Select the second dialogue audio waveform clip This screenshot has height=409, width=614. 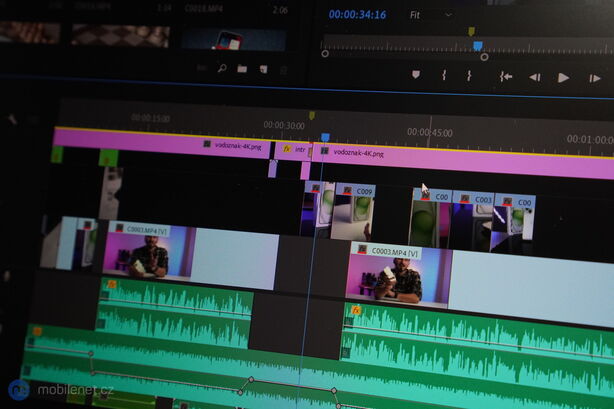click(x=478, y=349)
